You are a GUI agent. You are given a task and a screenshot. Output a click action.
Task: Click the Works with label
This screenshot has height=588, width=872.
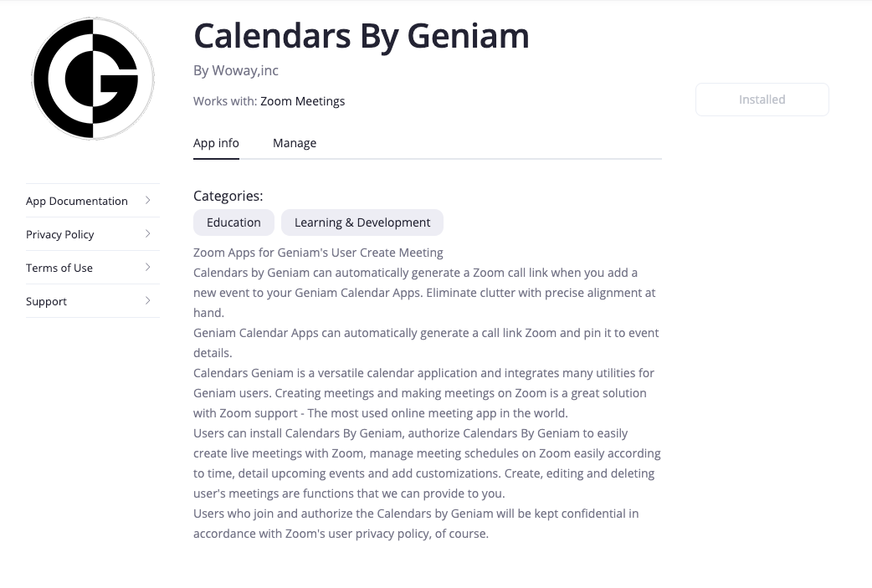click(x=224, y=101)
